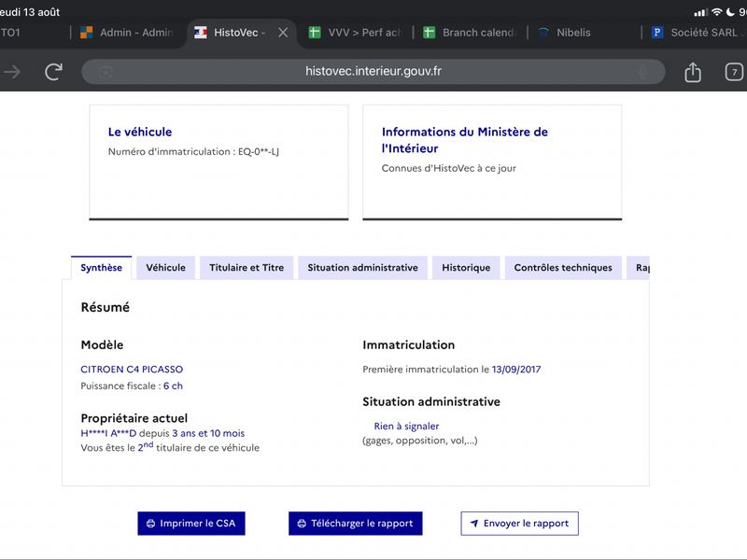Switch to the VVV > Perf browser tab

(356, 33)
